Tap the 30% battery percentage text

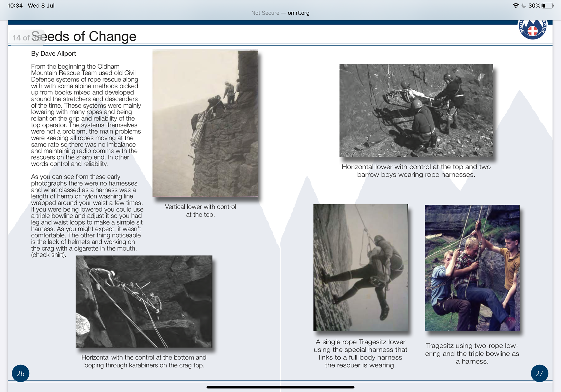click(534, 6)
